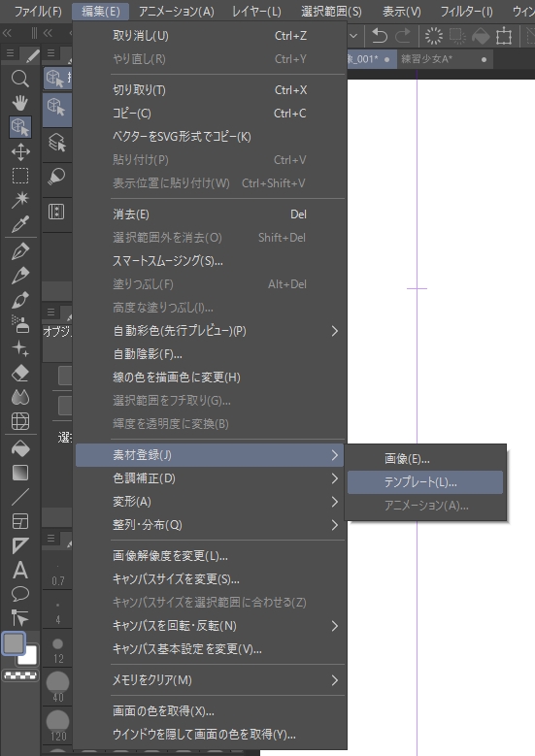Expand the 整列・分布(Q) submenu

point(210,525)
